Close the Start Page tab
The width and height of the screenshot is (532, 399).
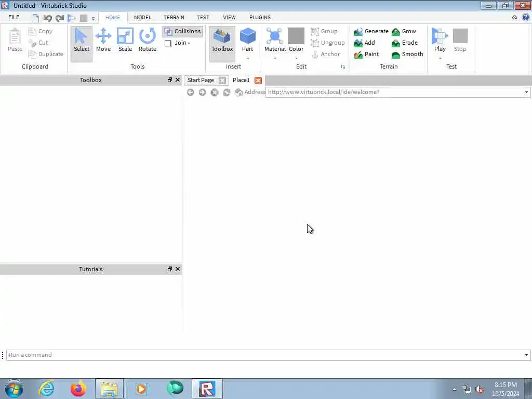coord(222,81)
